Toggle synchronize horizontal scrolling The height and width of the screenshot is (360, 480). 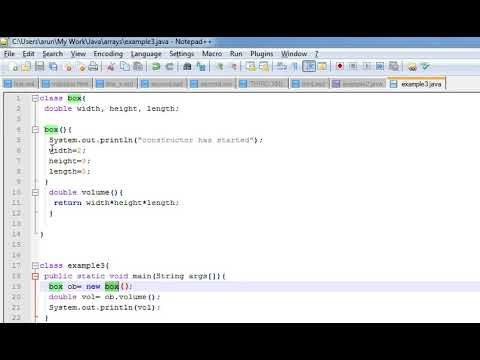pyautogui.click(x=264, y=67)
